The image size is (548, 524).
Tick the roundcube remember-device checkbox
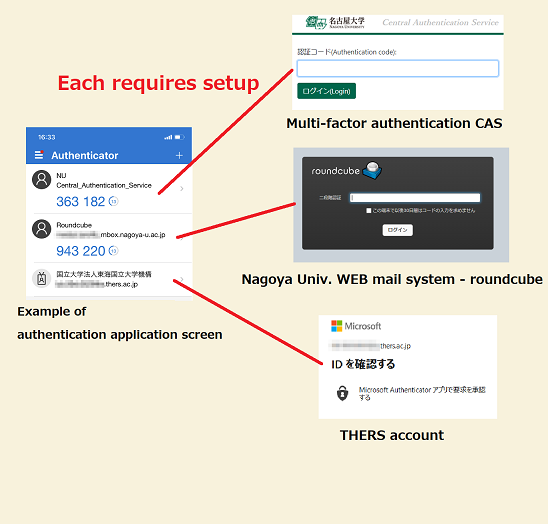(368, 210)
